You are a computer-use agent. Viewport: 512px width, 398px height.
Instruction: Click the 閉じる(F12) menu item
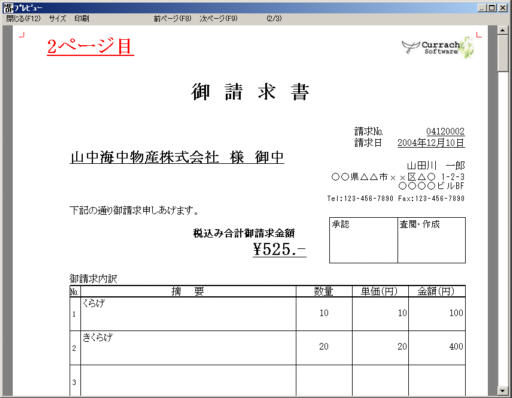tap(23, 19)
